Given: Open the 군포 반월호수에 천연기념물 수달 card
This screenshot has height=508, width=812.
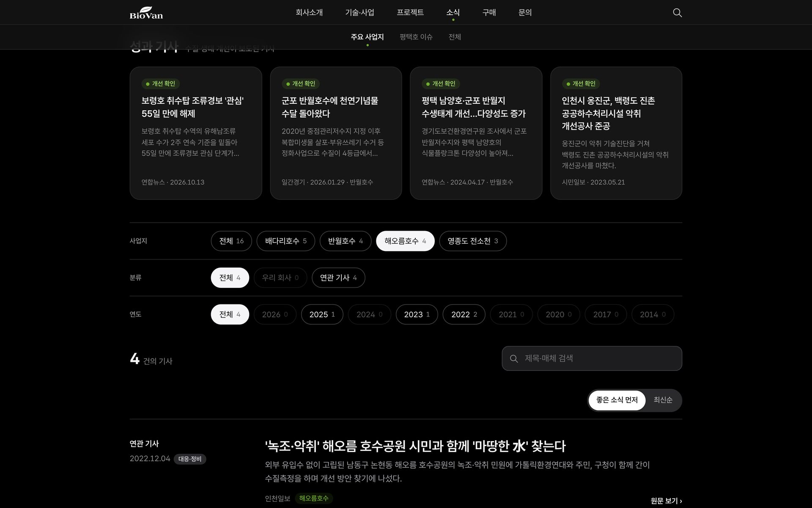Looking at the screenshot, I should pyautogui.click(x=336, y=133).
